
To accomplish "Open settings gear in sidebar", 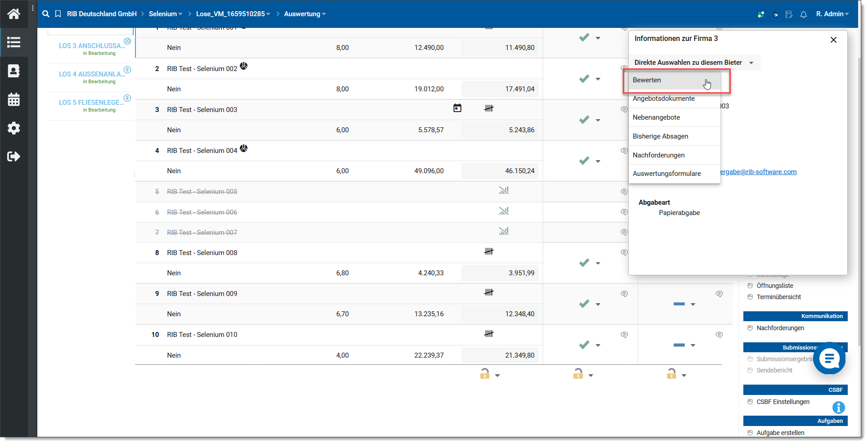I will [x=13, y=128].
